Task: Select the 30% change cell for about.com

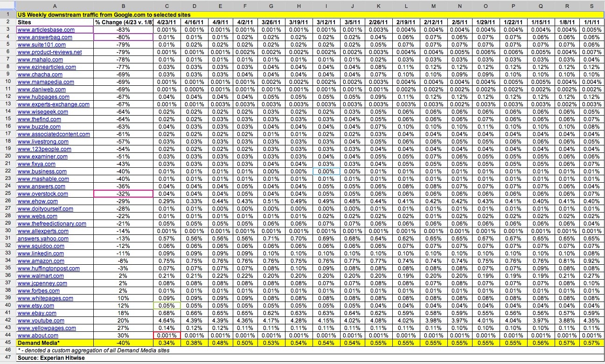Action: [x=123, y=336]
